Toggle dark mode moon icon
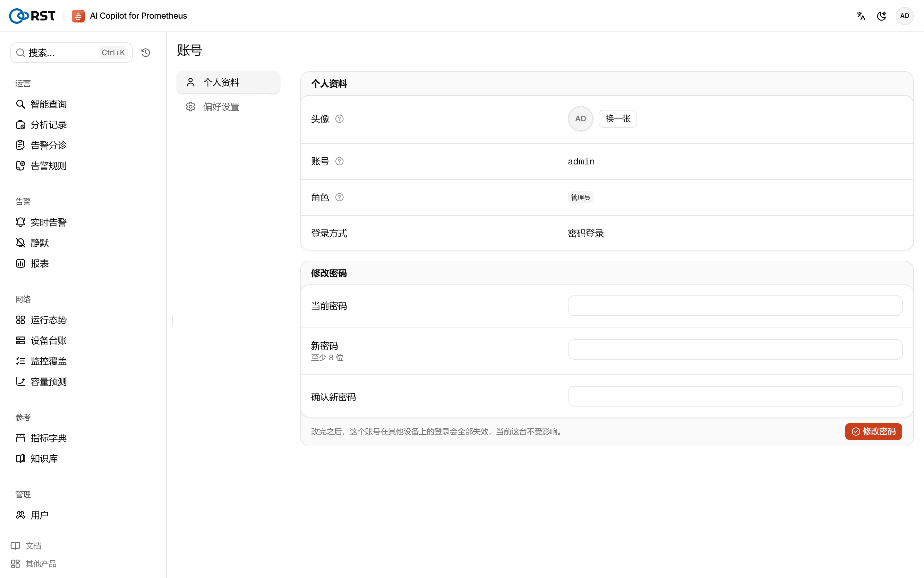 pyautogui.click(x=882, y=16)
